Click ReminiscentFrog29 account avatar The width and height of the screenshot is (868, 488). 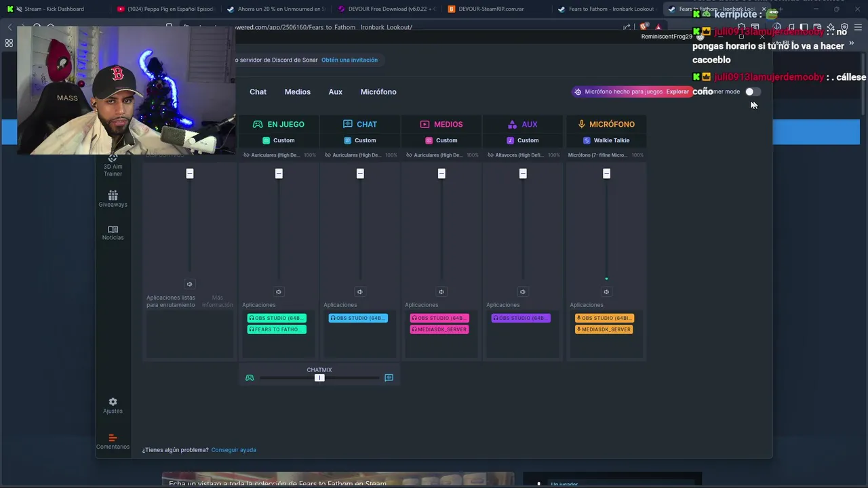point(700,36)
